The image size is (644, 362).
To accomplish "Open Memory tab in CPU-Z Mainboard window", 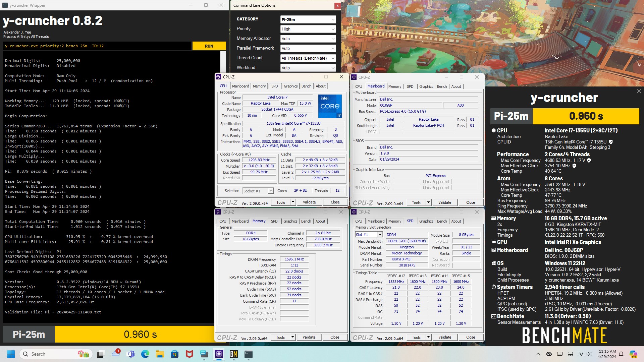I will click(395, 86).
